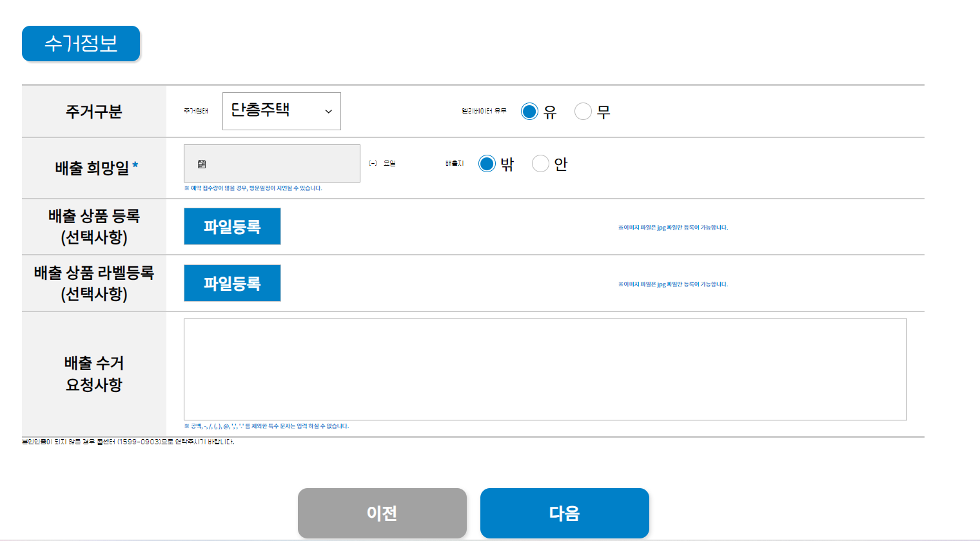
Task: Select the 수거정보 section tab
Action: 81,43
